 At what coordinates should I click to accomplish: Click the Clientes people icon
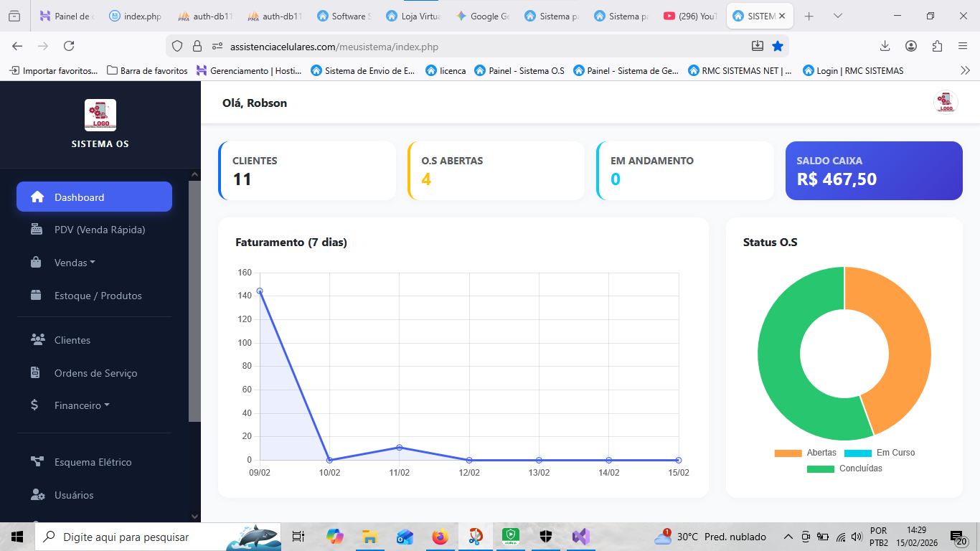37,340
